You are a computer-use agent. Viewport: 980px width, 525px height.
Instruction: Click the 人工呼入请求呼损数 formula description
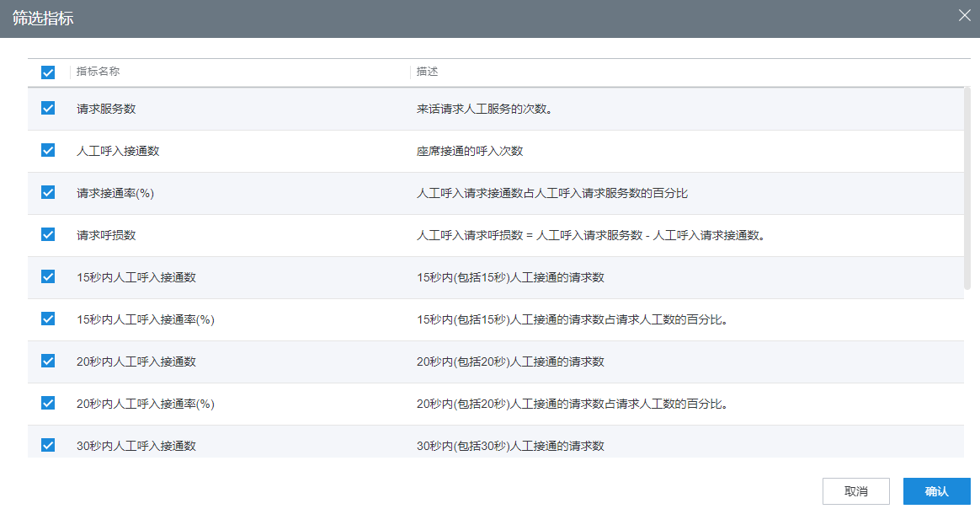coord(591,235)
